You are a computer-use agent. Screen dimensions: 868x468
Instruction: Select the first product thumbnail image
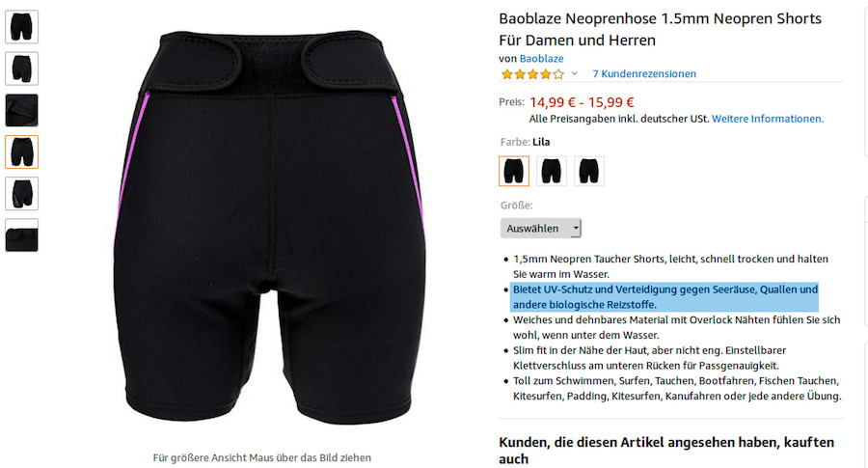(21, 27)
